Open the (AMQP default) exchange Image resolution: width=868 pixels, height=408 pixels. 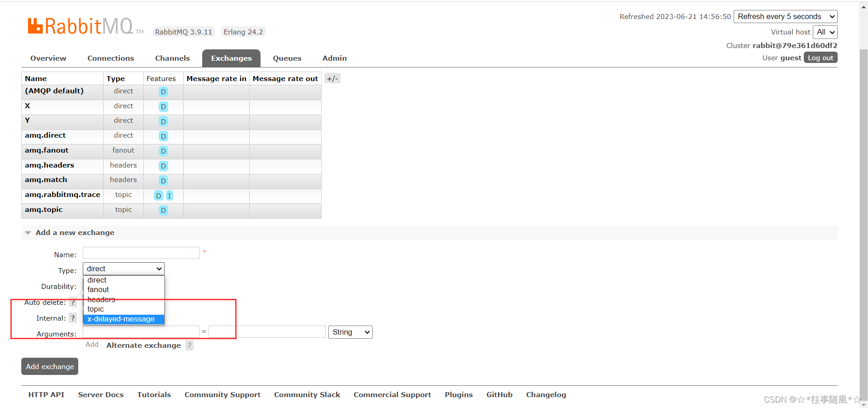click(54, 91)
